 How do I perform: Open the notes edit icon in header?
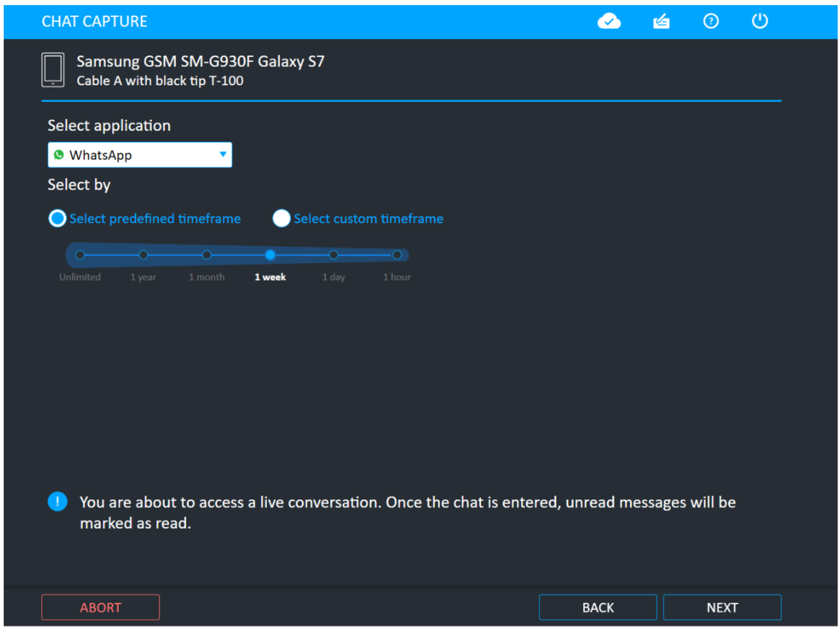(661, 21)
